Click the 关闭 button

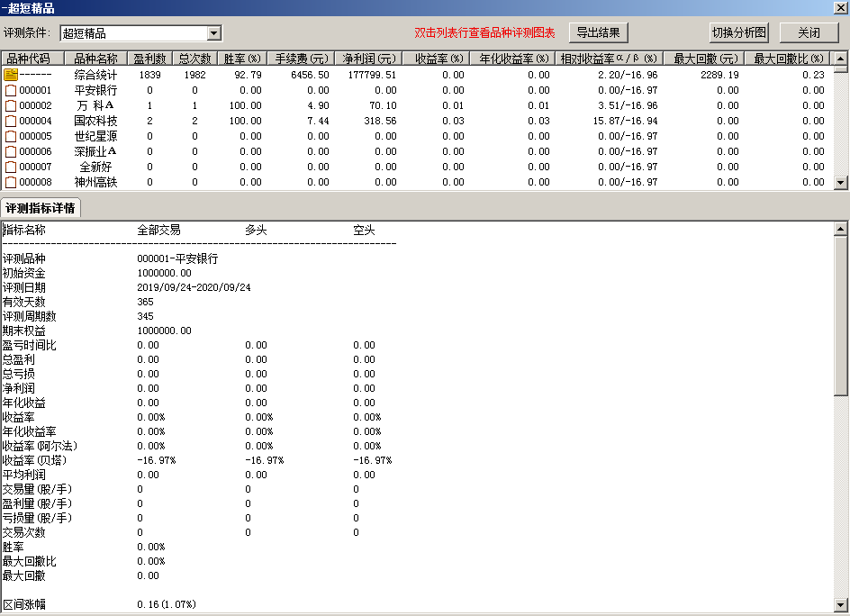(809, 32)
